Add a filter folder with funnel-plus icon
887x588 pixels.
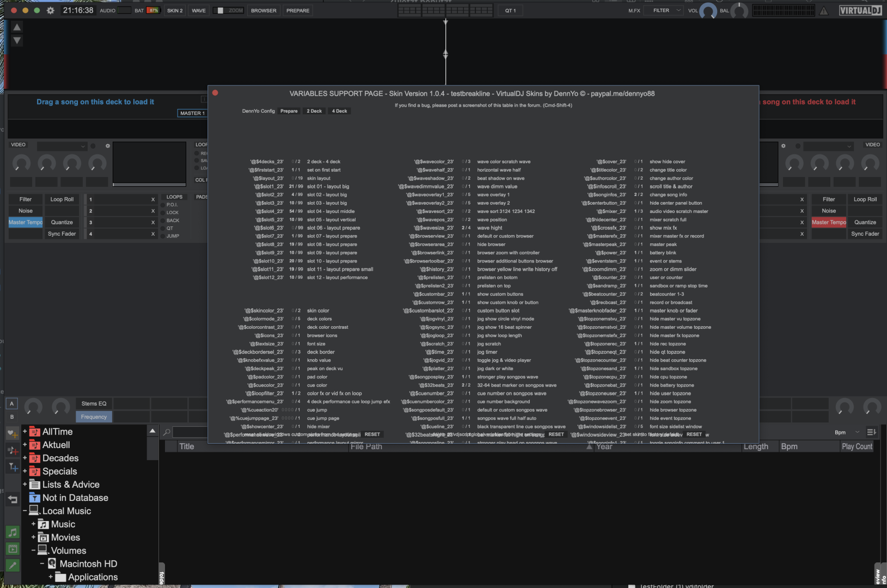(x=13, y=467)
